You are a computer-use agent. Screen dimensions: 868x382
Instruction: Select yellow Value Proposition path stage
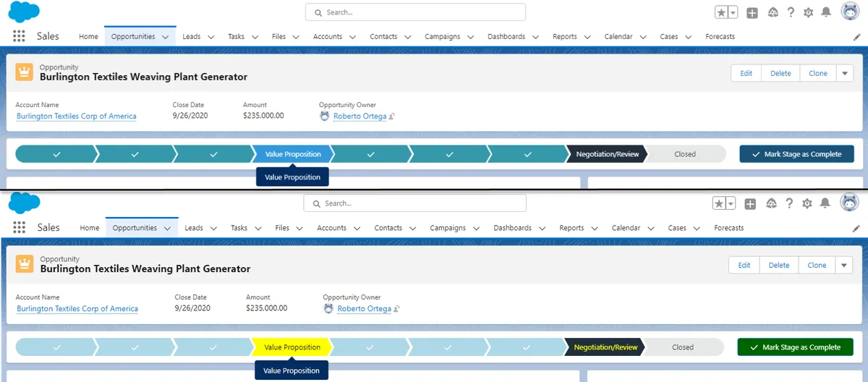(x=292, y=347)
